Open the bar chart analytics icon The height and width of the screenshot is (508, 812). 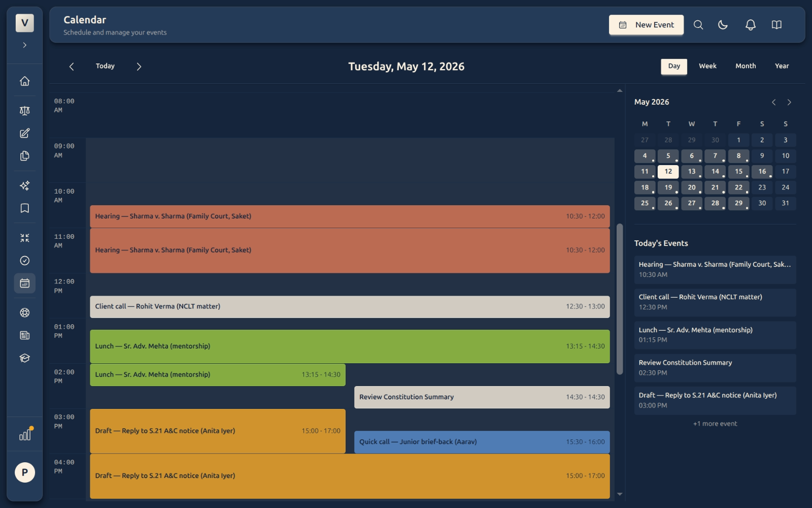(24, 435)
